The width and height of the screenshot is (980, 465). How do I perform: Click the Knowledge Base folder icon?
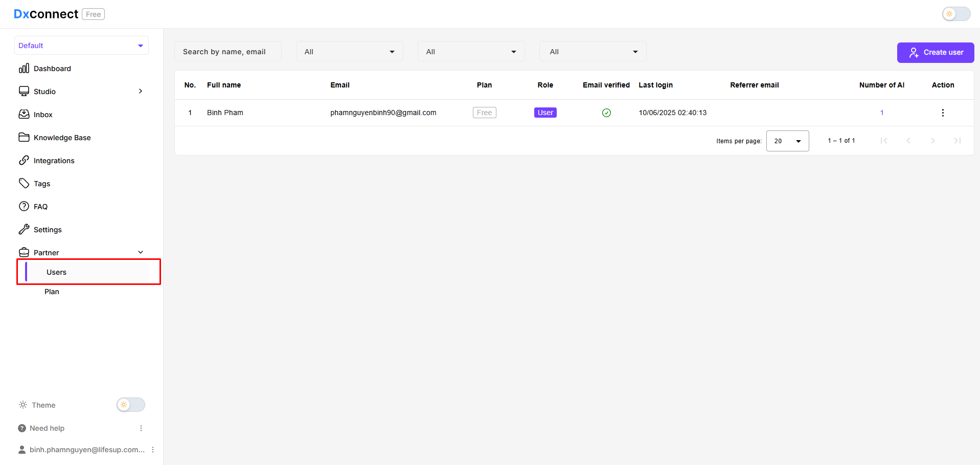(24, 137)
